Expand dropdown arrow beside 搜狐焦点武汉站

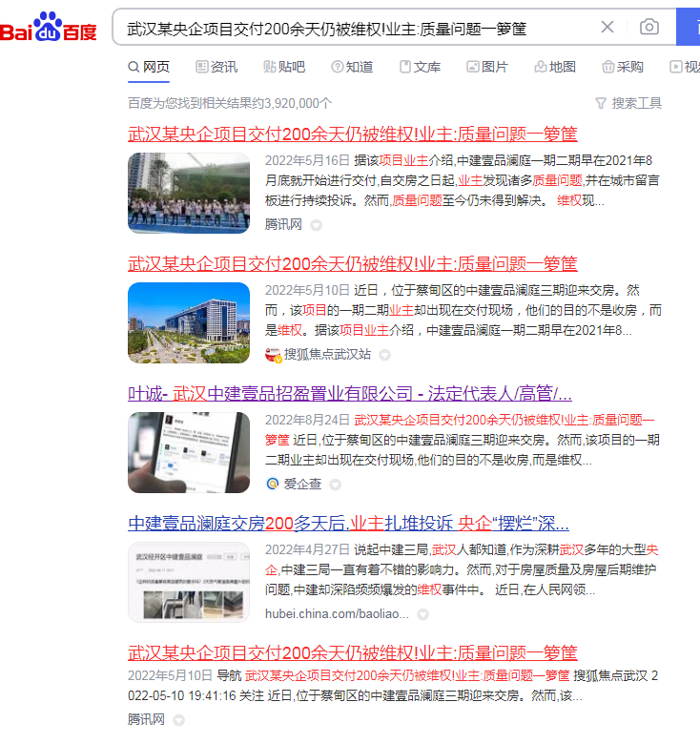384,355
